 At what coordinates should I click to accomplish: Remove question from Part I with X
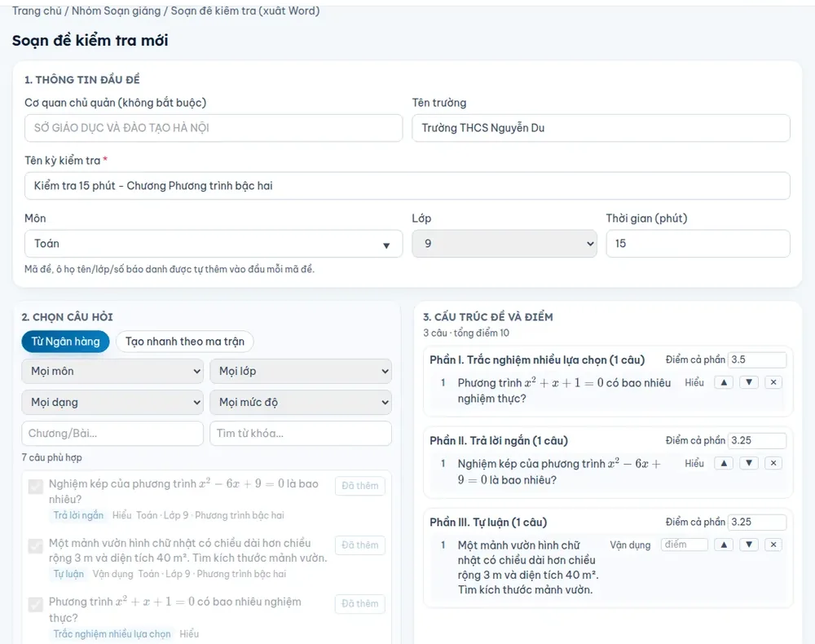point(773,382)
